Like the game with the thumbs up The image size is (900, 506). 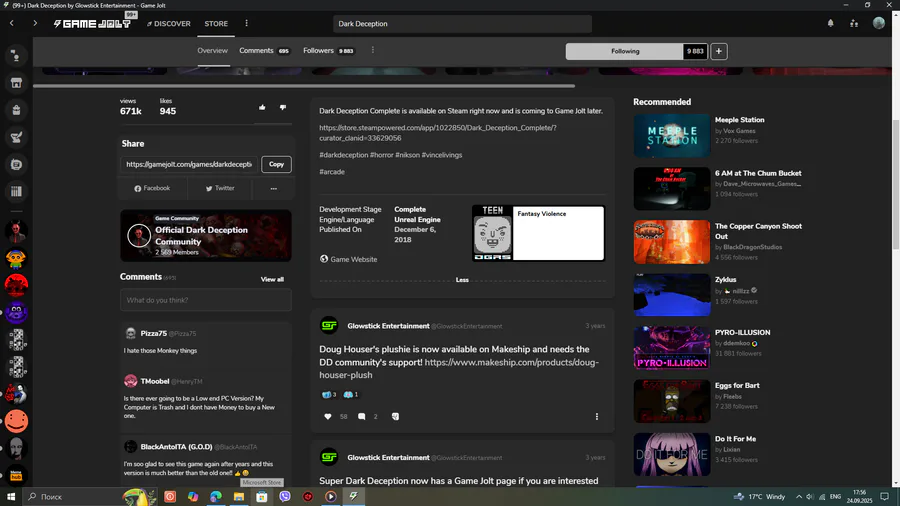tap(262, 107)
